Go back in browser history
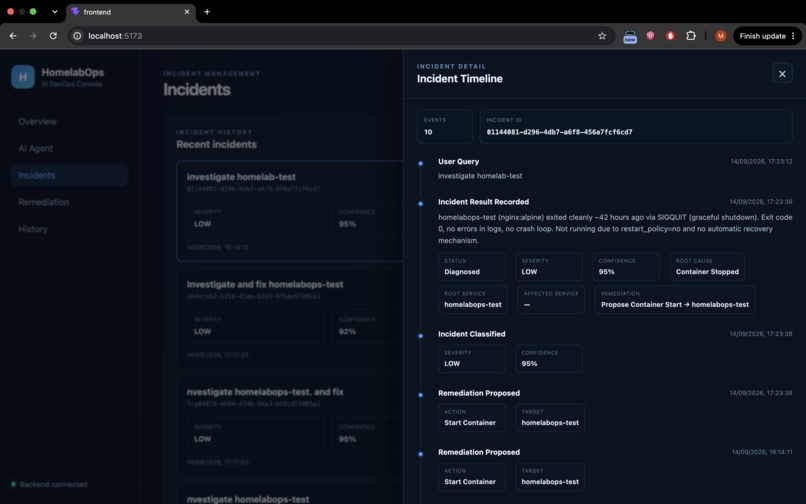The height and width of the screenshot is (504, 806). point(13,36)
